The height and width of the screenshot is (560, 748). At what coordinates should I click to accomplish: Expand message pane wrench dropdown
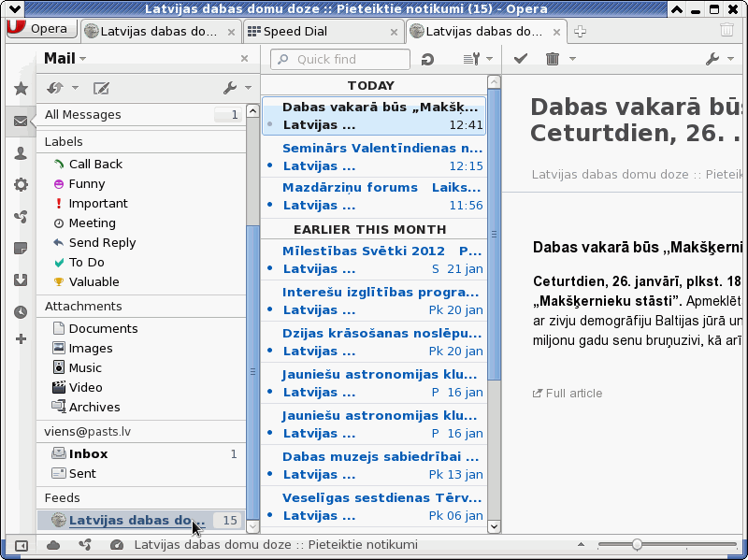(731, 59)
